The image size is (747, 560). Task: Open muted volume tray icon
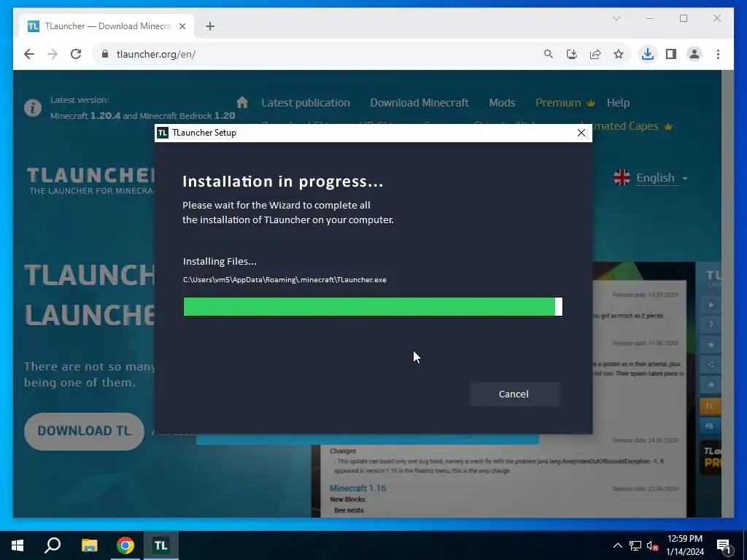coord(652,545)
